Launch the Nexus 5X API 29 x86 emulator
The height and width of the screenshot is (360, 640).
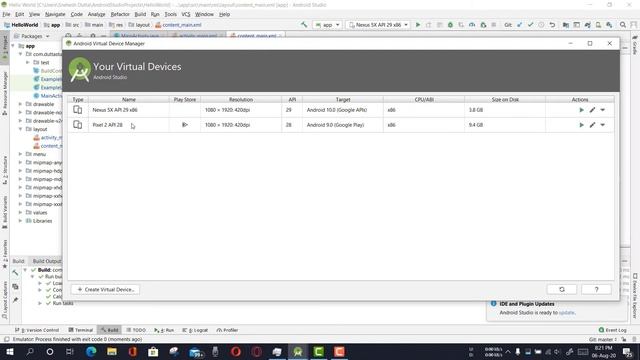pyautogui.click(x=581, y=110)
